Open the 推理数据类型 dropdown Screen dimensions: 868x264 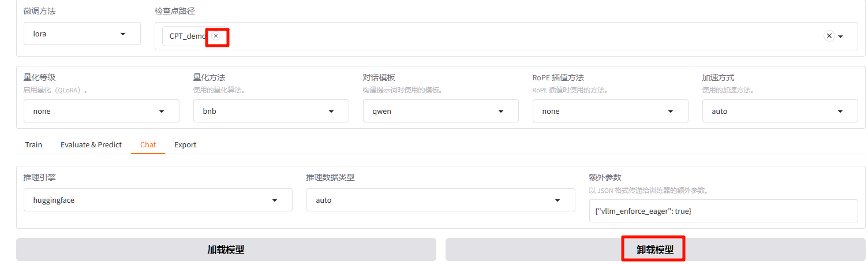coord(440,200)
